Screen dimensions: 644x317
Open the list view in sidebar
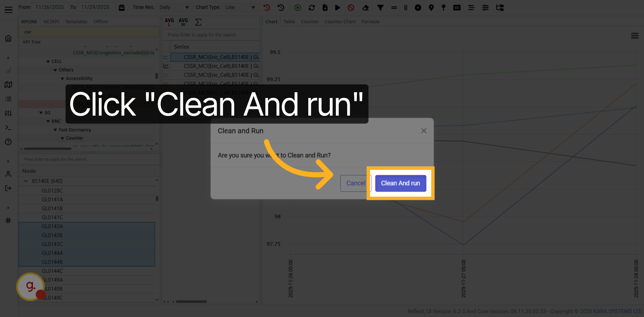[x=8, y=99]
